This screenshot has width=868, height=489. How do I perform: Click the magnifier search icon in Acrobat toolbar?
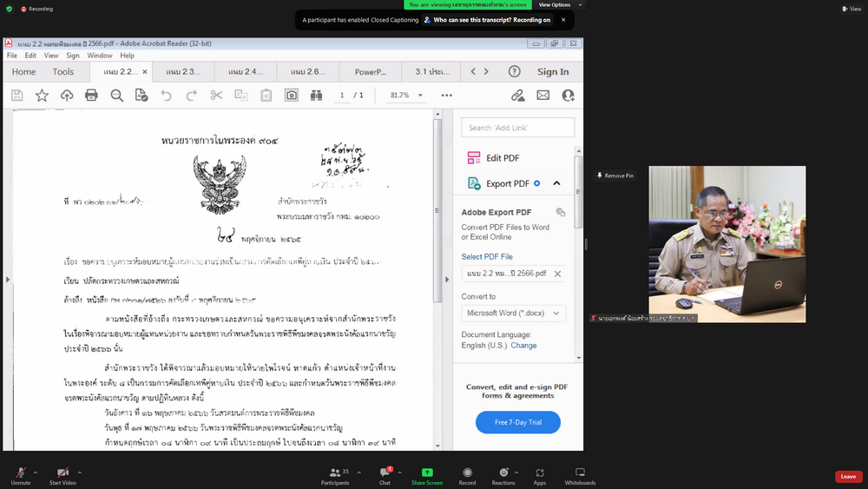(116, 96)
